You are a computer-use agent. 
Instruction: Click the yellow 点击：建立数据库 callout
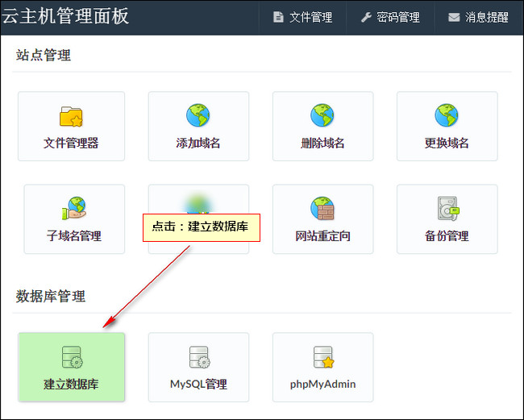coord(202,227)
